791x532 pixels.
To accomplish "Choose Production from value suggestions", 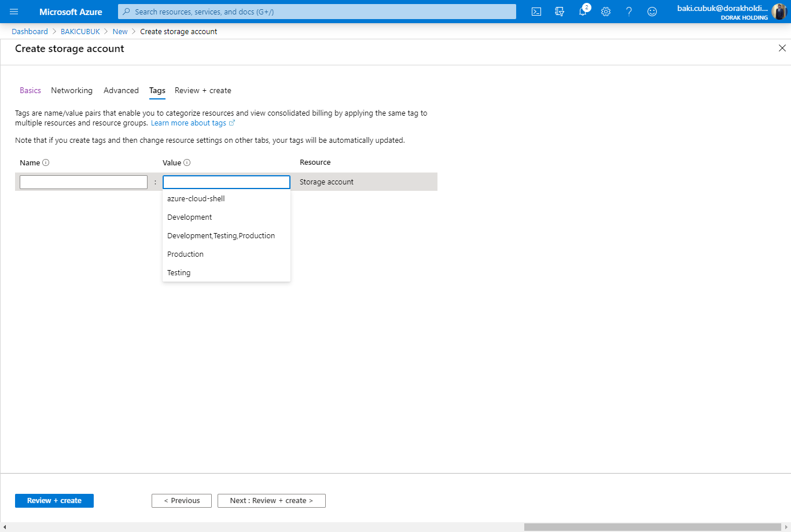I will 226,254.
